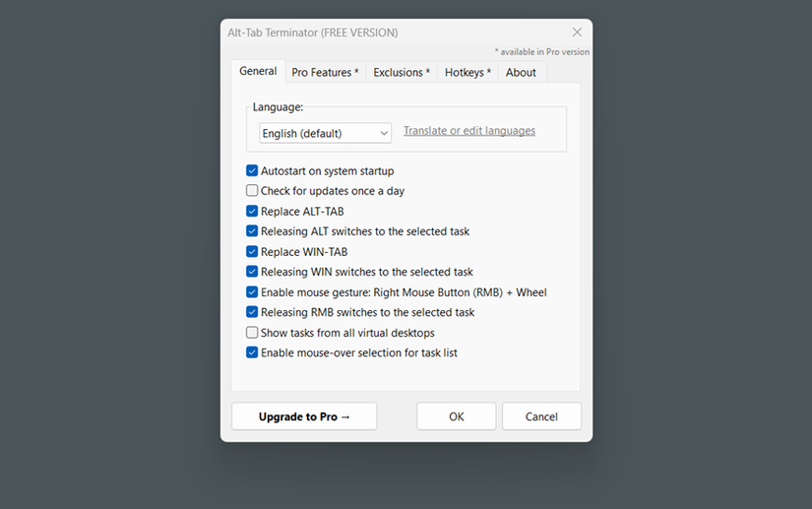Click the Cancel button
Viewport: 812px width, 509px height.
click(541, 416)
